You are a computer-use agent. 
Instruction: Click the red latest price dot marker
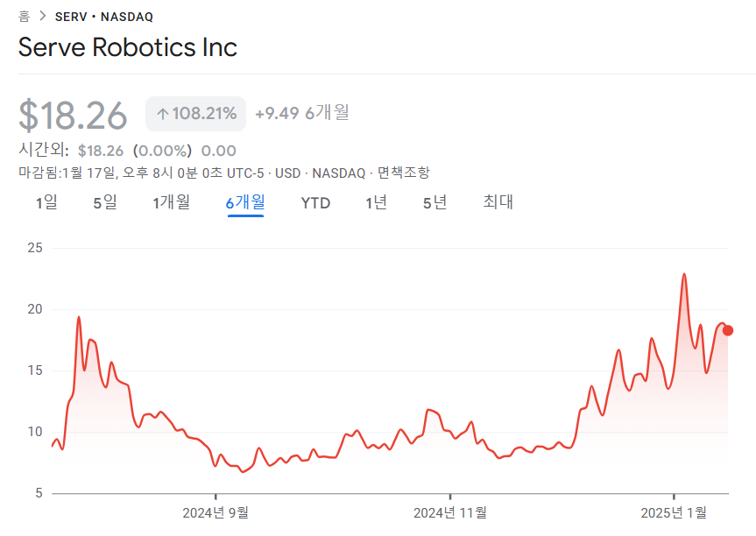pos(727,330)
